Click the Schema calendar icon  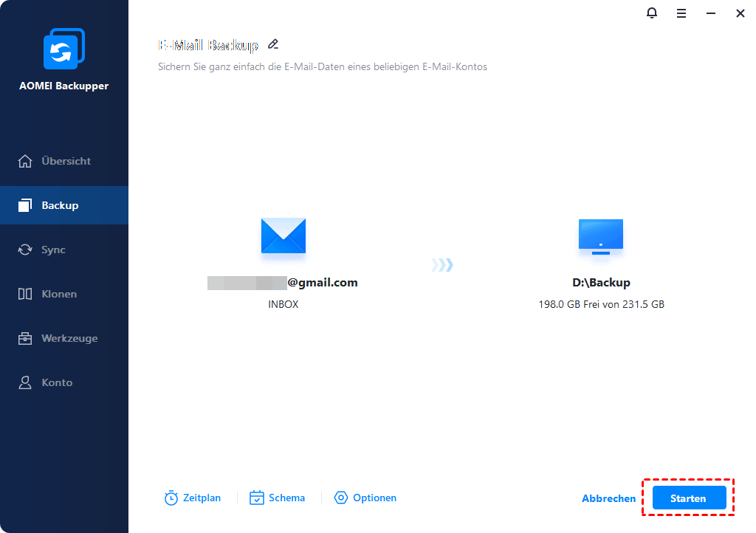(256, 498)
